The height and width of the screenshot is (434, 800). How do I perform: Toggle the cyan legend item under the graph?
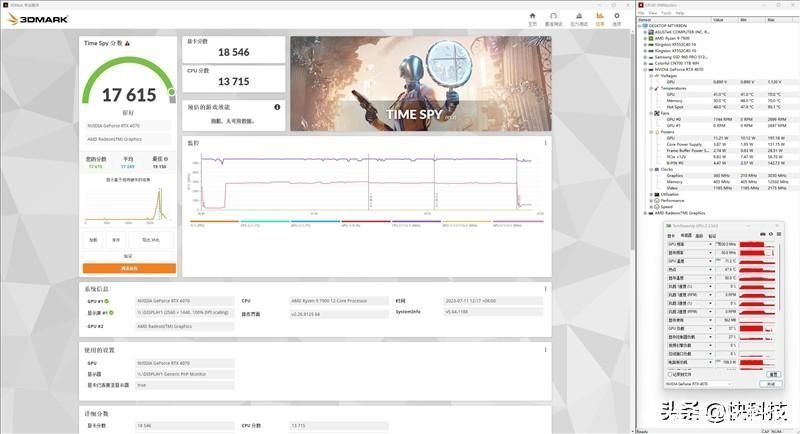(x=265, y=221)
